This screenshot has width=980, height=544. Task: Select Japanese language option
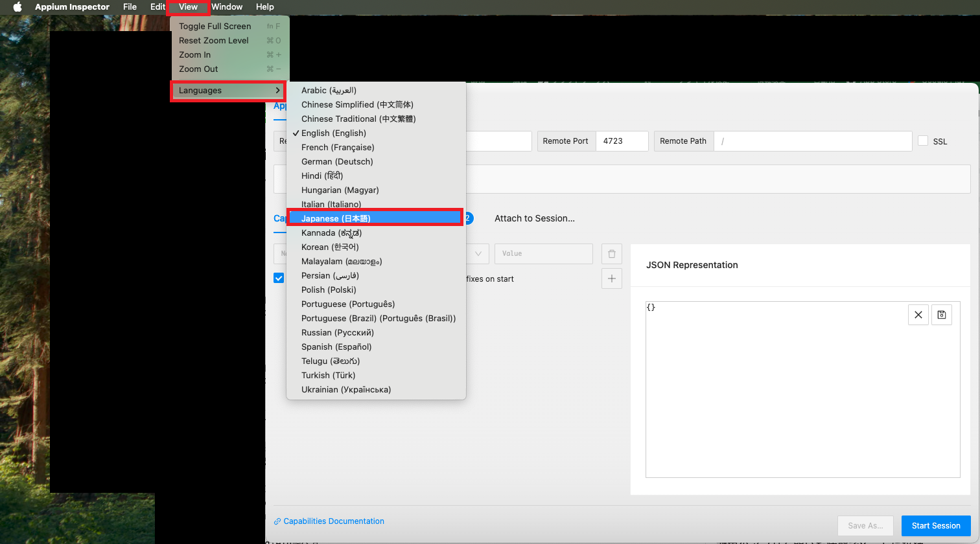click(376, 218)
